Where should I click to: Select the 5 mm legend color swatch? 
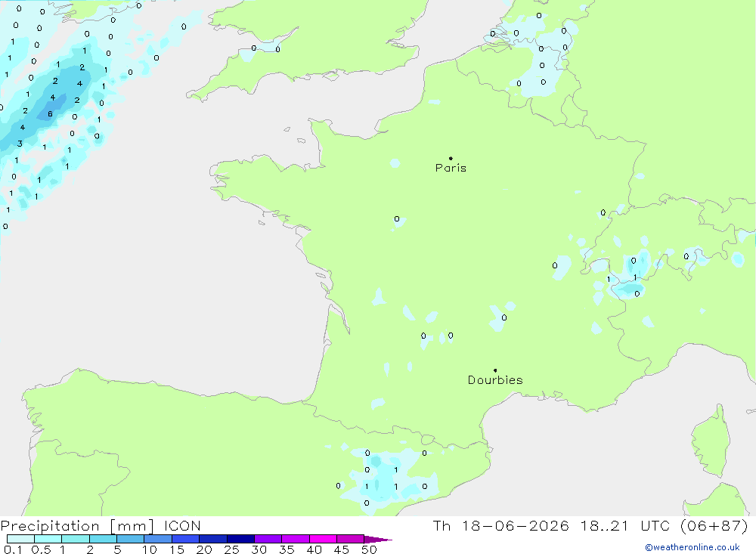click(130, 539)
